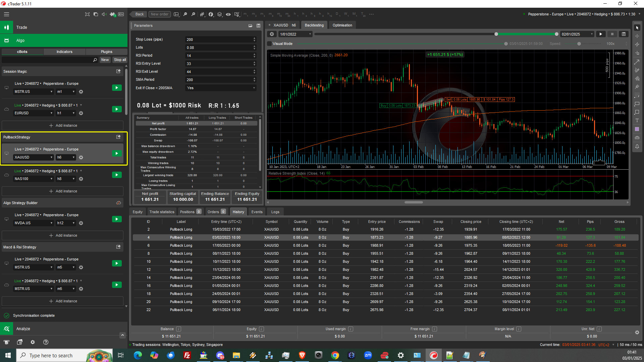644x362 pixels.
Task: Select the crosshair cursor tool
Action: click(x=637, y=36)
